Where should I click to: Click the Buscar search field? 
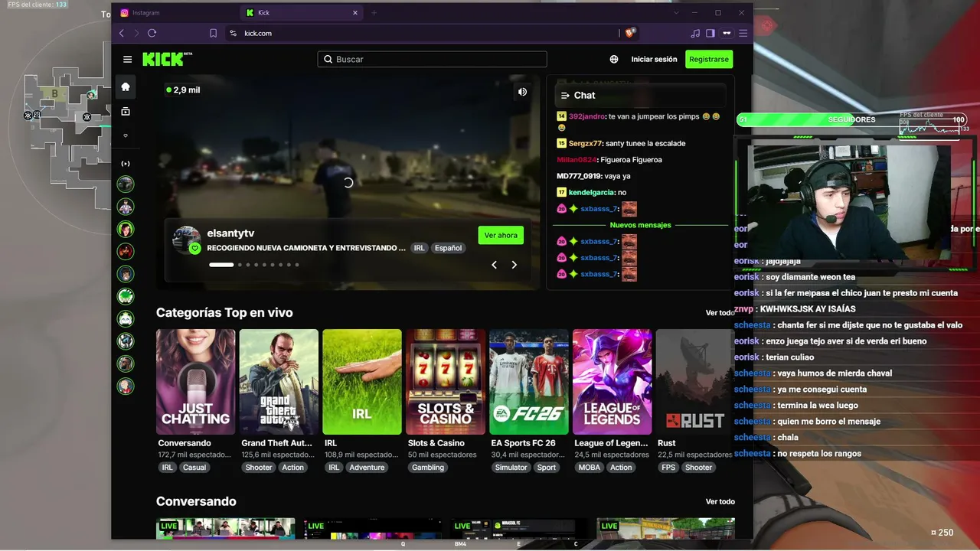click(x=433, y=59)
